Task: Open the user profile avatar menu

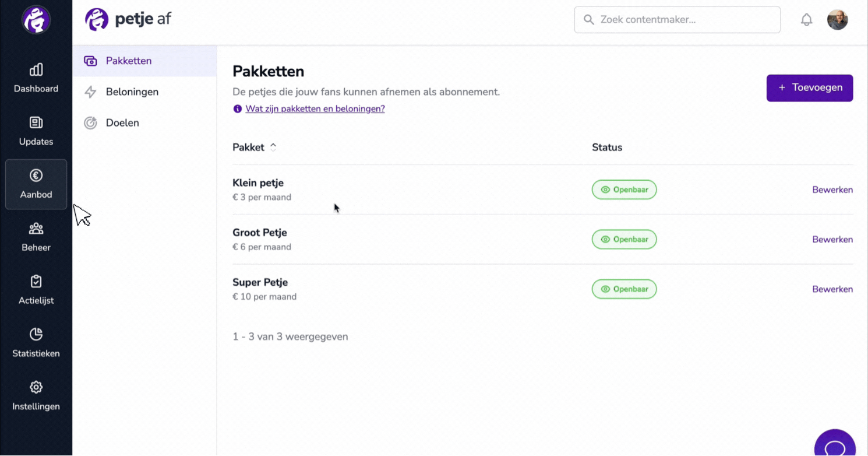Action: tap(837, 20)
